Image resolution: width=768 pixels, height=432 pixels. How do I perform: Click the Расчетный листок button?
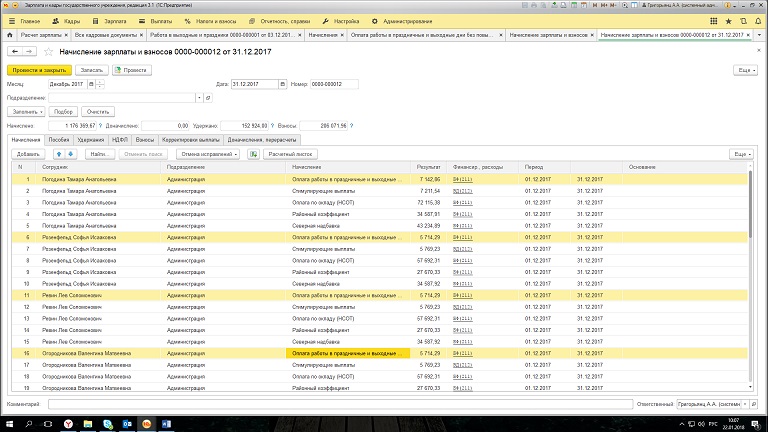291,154
